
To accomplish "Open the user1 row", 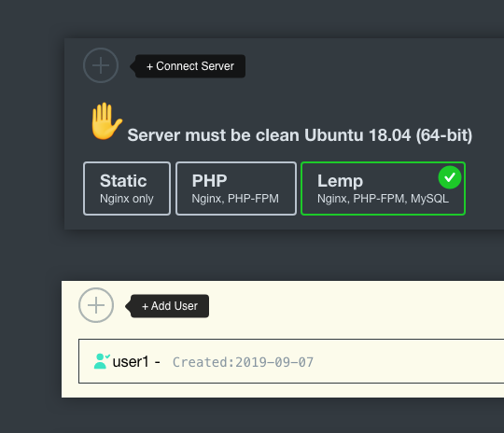I will 291,361.
